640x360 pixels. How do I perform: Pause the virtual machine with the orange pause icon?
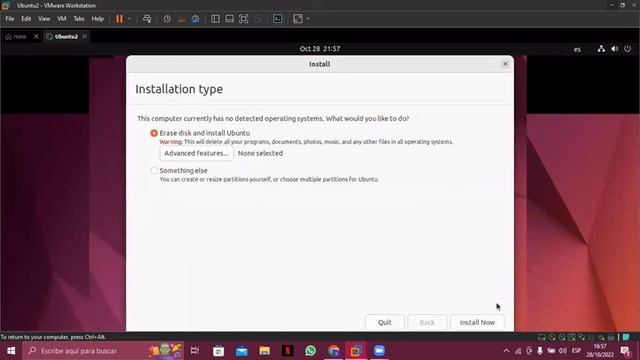[119, 19]
